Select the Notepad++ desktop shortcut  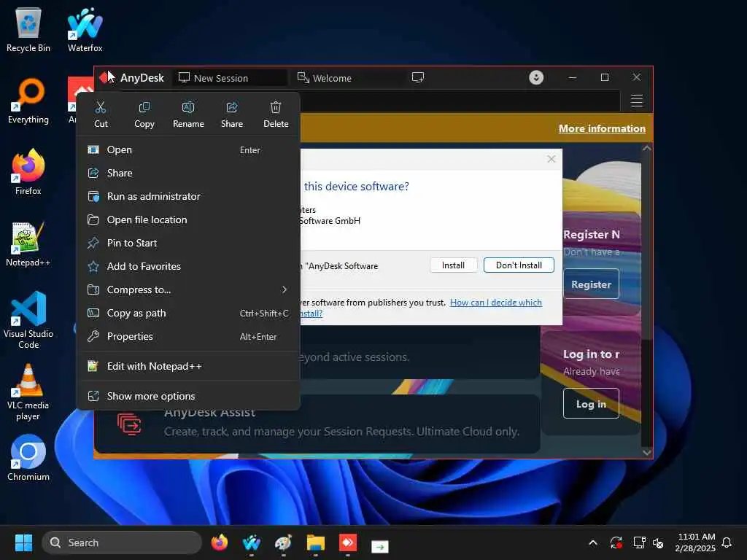28,244
